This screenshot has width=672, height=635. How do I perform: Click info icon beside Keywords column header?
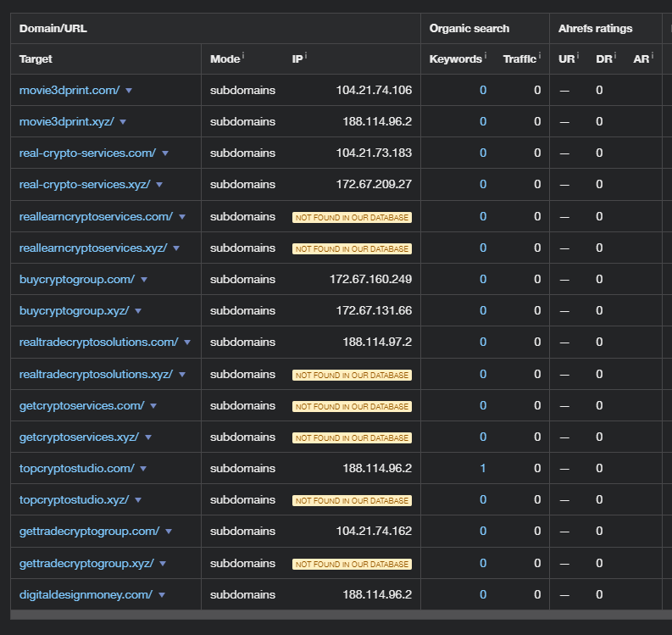(x=486, y=56)
